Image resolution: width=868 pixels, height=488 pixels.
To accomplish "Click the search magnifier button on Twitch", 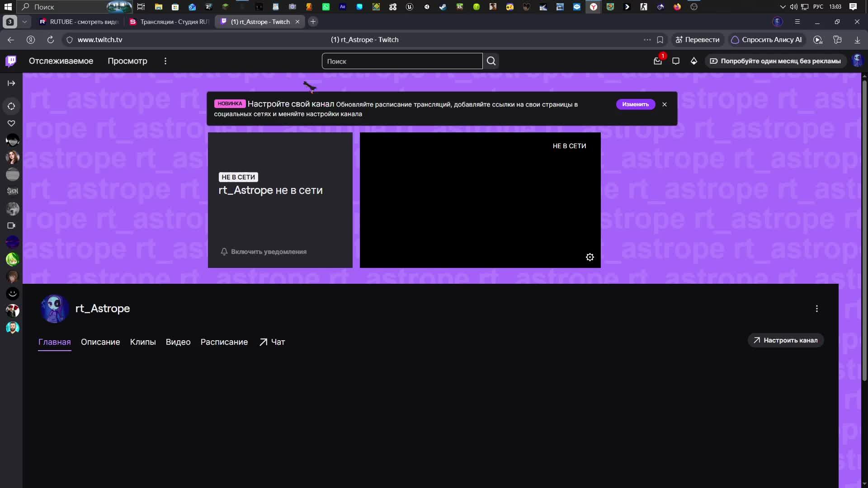I will tap(491, 61).
